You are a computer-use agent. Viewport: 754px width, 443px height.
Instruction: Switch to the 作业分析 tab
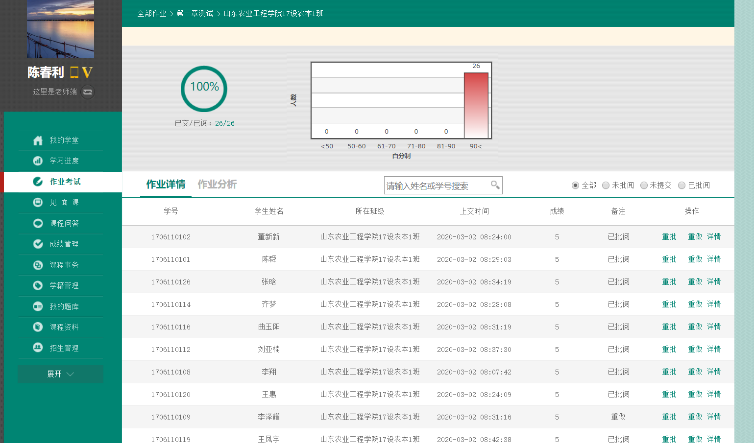coord(217,184)
